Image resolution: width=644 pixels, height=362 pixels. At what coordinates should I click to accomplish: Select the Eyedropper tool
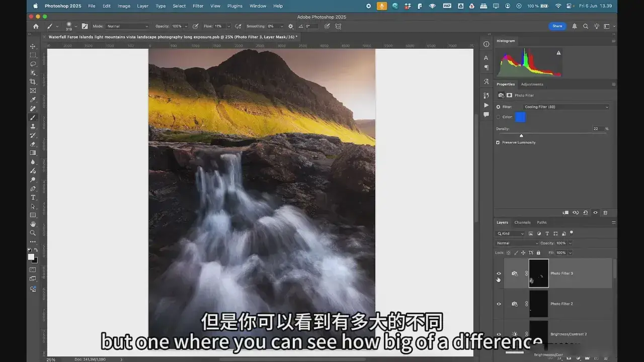pos(33,100)
